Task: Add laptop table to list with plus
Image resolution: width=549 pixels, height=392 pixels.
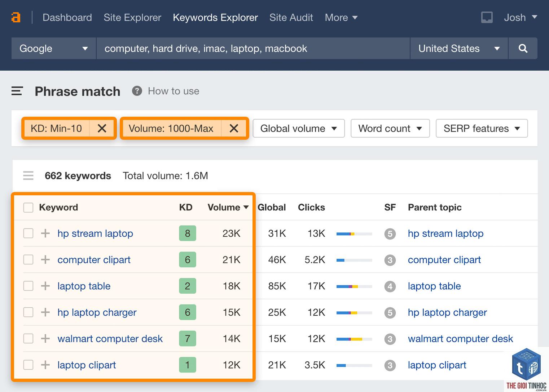Action: [45, 286]
